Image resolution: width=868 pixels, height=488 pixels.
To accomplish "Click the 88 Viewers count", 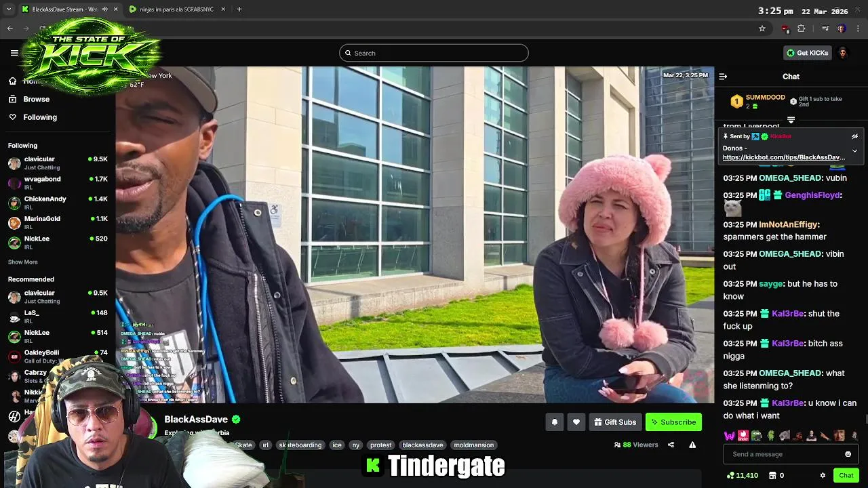I will pyautogui.click(x=636, y=445).
